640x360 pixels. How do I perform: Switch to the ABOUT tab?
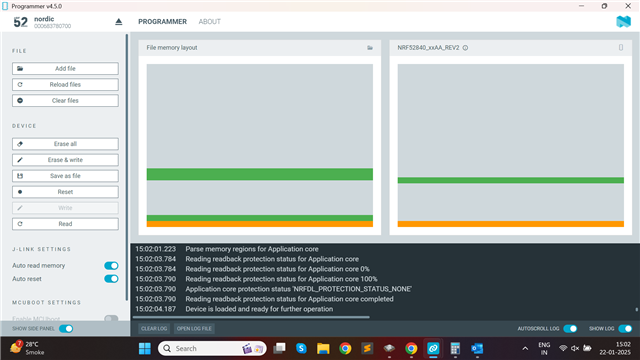(x=209, y=22)
